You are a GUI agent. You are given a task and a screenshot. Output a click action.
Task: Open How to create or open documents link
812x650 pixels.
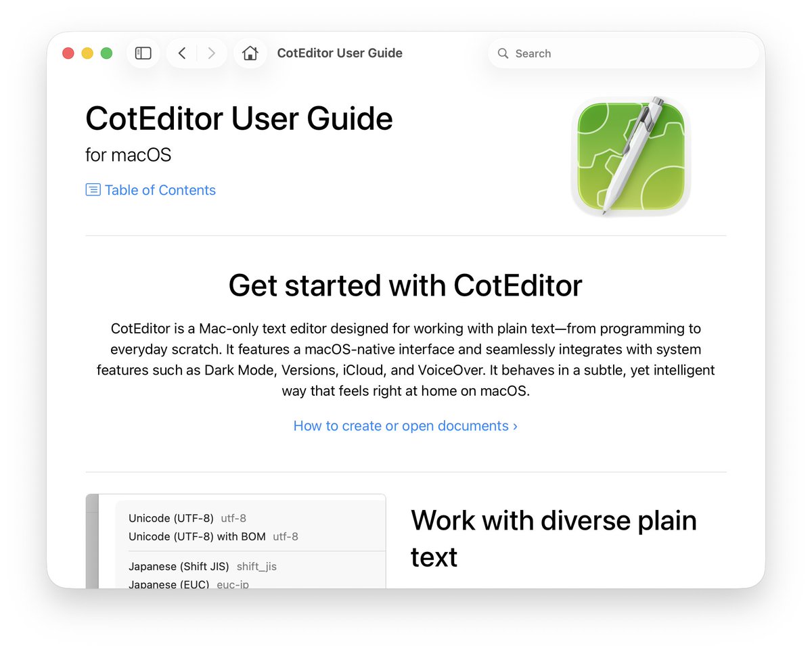(405, 426)
